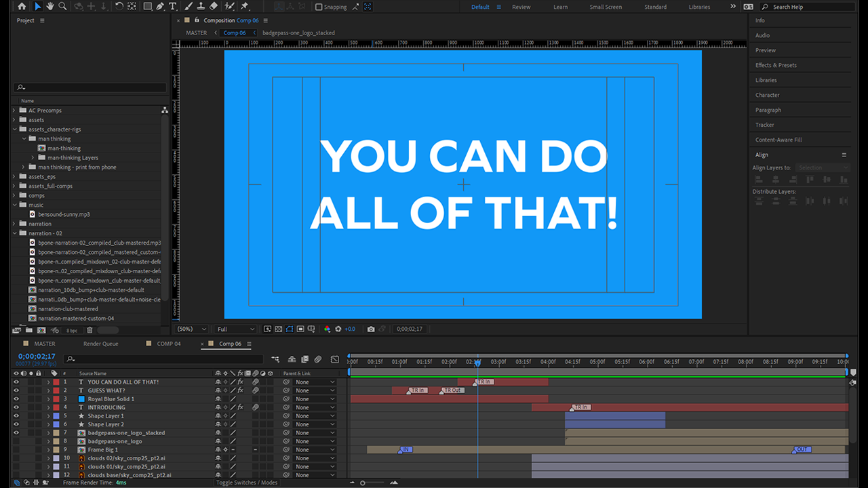Hide the Royal Blue Solid 1 layer

16,399
